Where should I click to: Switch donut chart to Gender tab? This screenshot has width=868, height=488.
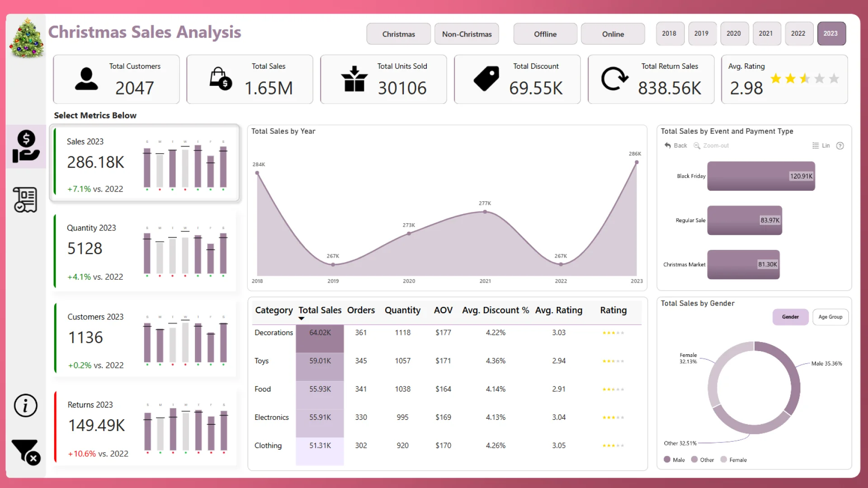pyautogui.click(x=790, y=317)
